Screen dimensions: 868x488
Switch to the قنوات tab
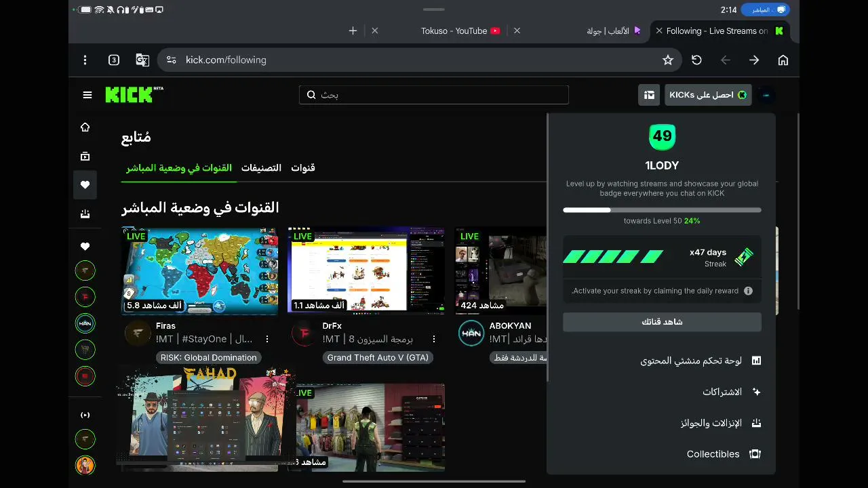tap(303, 168)
